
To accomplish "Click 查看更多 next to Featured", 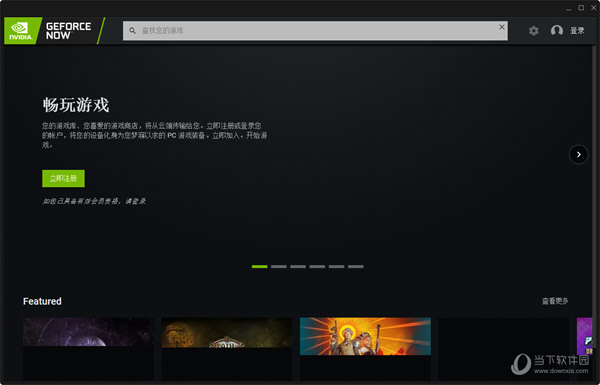I will (x=555, y=301).
